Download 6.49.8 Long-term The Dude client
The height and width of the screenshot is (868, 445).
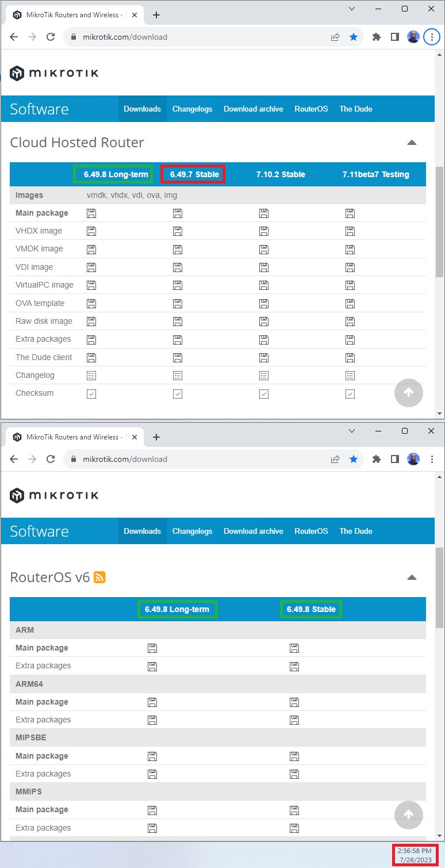[x=91, y=357]
